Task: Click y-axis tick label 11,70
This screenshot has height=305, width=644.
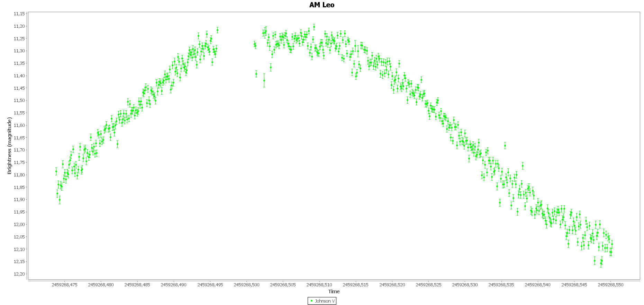Action: (x=19, y=150)
